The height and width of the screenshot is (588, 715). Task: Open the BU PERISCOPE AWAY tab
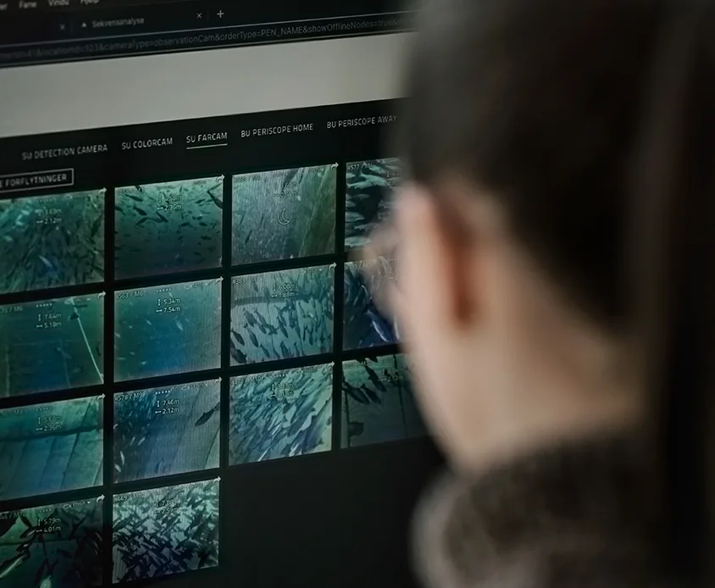[362, 123]
